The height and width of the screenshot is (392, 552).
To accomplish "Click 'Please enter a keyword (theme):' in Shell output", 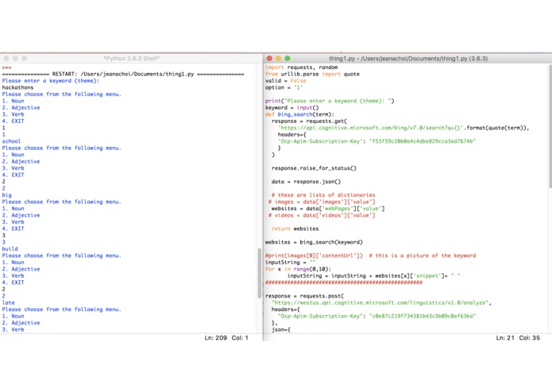I will pos(51,81).
